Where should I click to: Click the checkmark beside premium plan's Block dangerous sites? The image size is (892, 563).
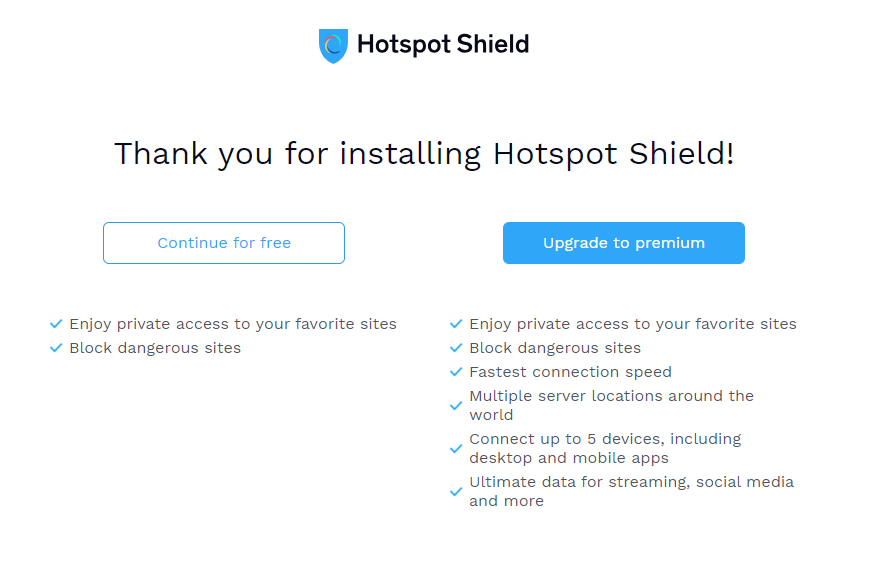456,348
